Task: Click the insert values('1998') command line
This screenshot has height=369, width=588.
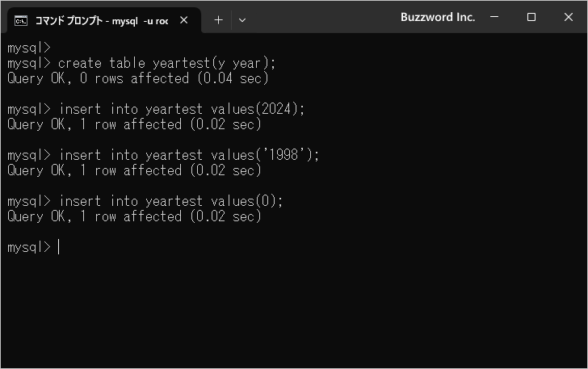Action: (x=189, y=155)
